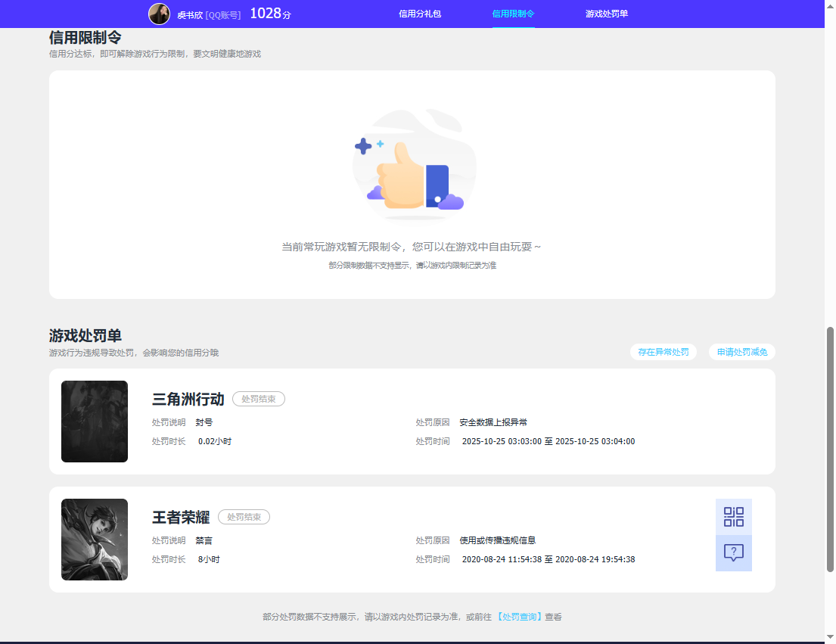Click the 1028分 credit score
This screenshot has width=836, height=644.
click(270, 14)
